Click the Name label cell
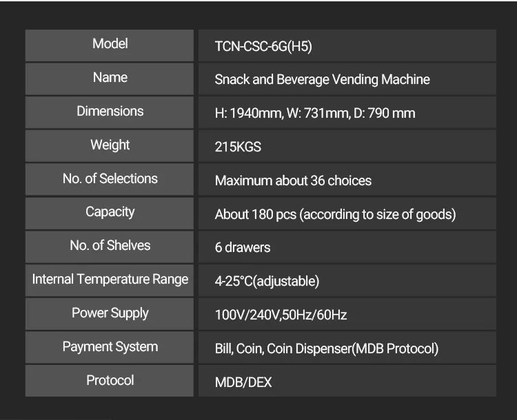 (x=110, y=78)
